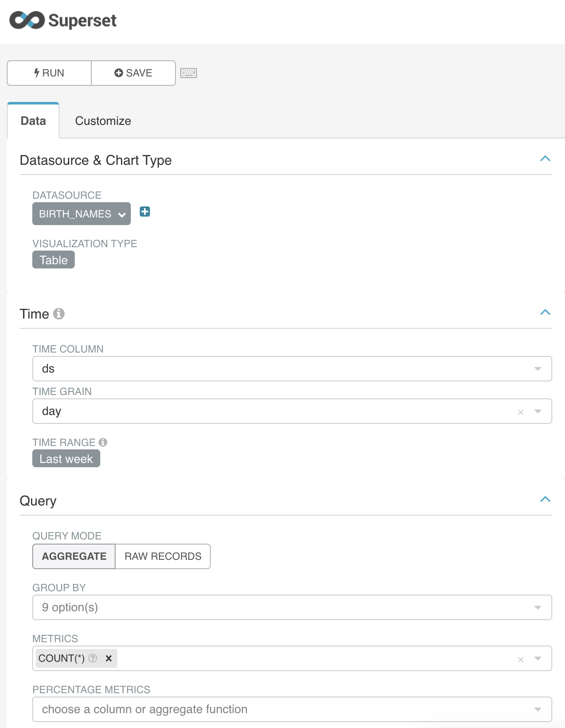Click the plus icon beside BIRTH_NAMES datasource
This screenshot has width=565, height=728.
145,212
